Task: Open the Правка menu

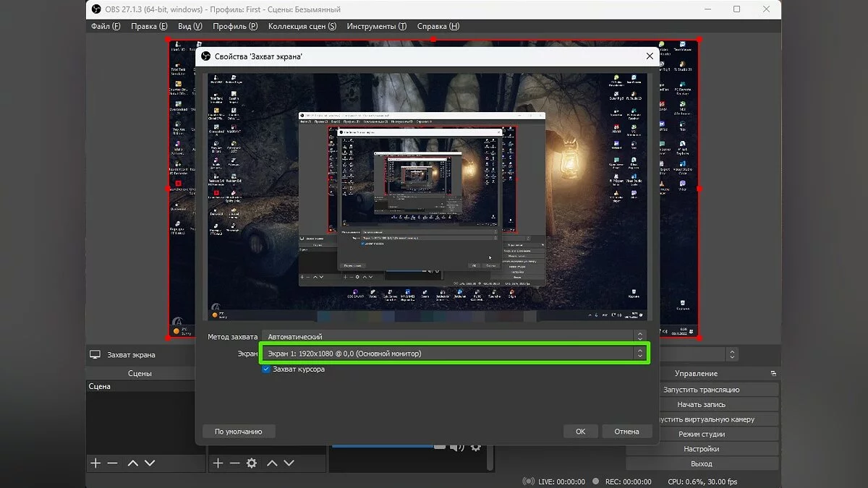Action: click(x=149, y=26)
